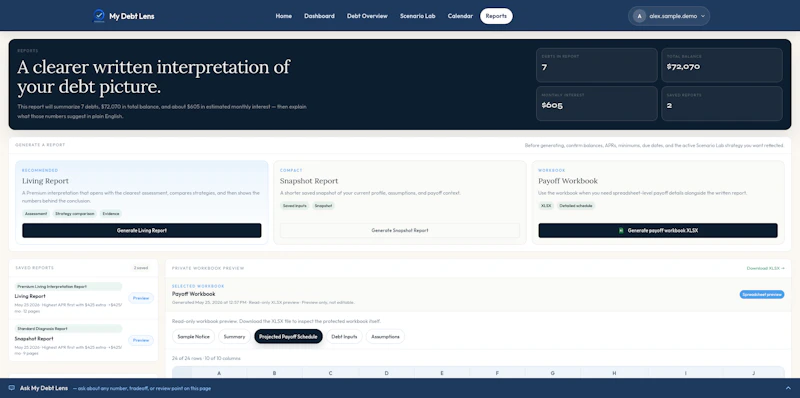This screenshot has width=800, height=398.
Task: Click the Detailed schedule tag
Action: (x=576, y=206)
